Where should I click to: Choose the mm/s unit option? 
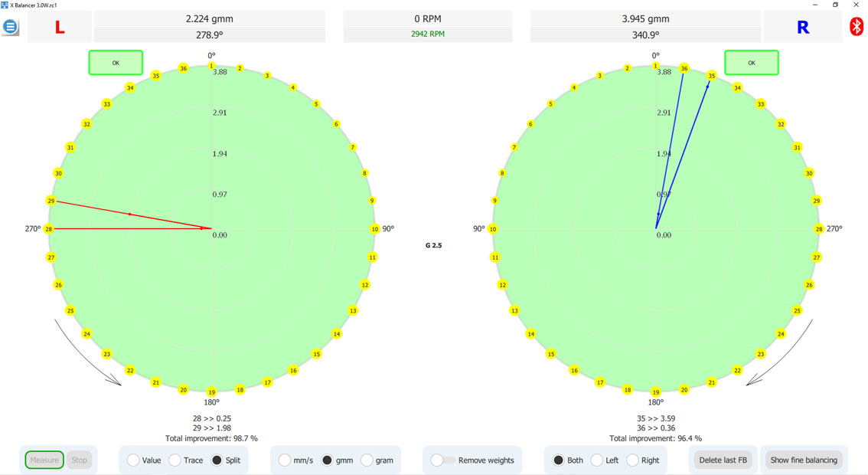[285, 460]
